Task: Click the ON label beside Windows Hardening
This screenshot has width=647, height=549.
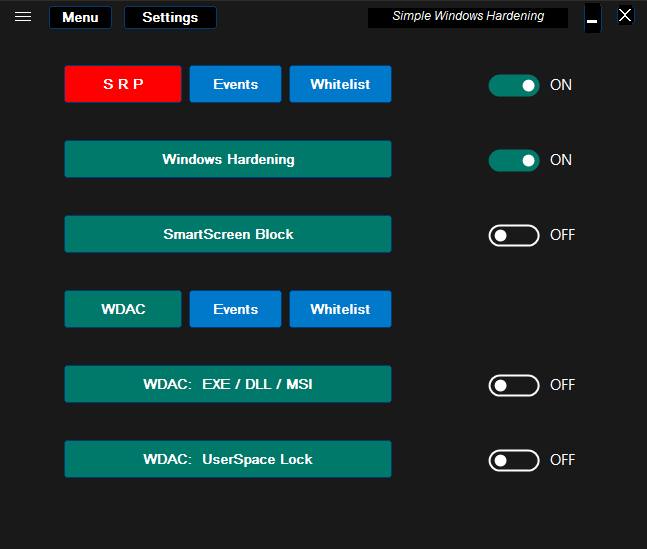Action: [x=561, y=160]
